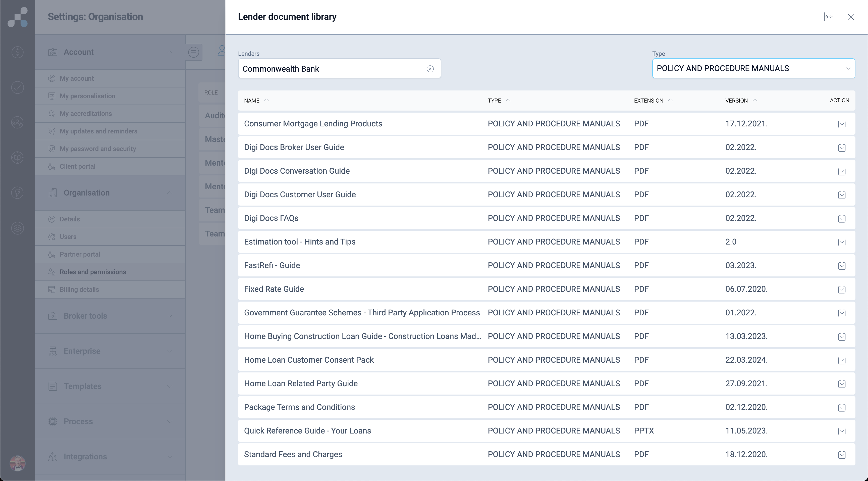The image size is (868, 481).
Task: Open Billing details page
Action: point(110,289)
